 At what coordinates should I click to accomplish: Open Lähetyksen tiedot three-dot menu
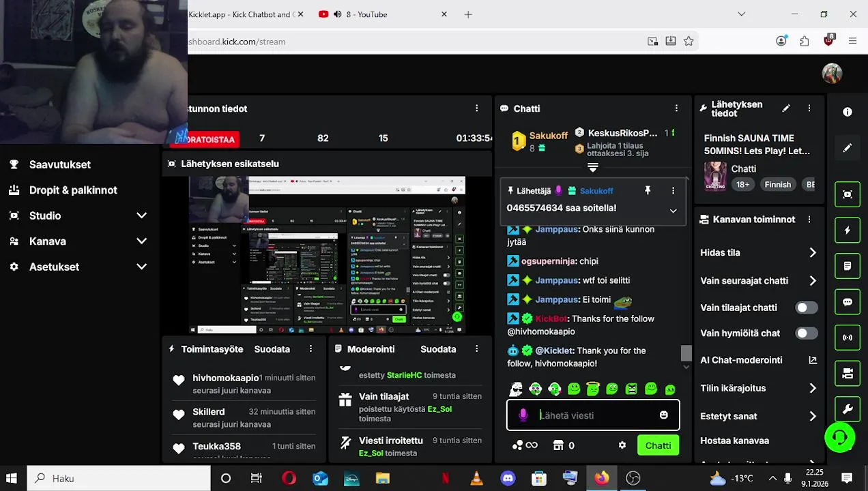click(x=809, y=108)
